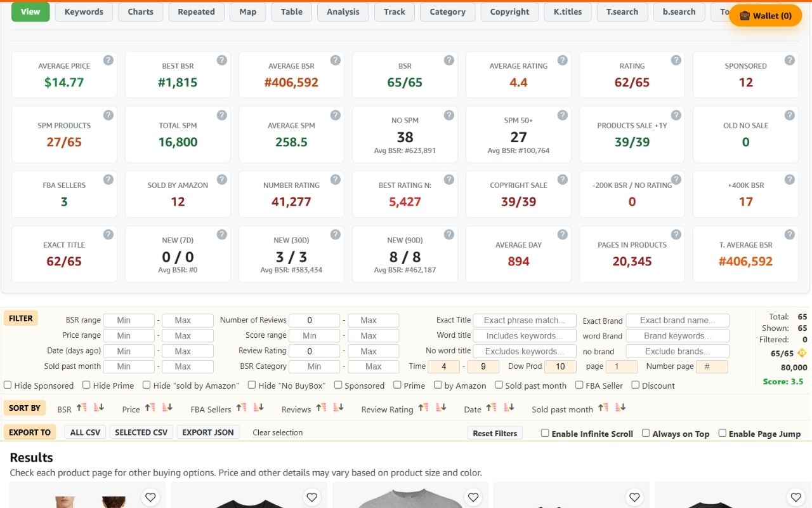Sort products by BSR ascending
The height and width of the screenshot is (508, 812).
81,409
